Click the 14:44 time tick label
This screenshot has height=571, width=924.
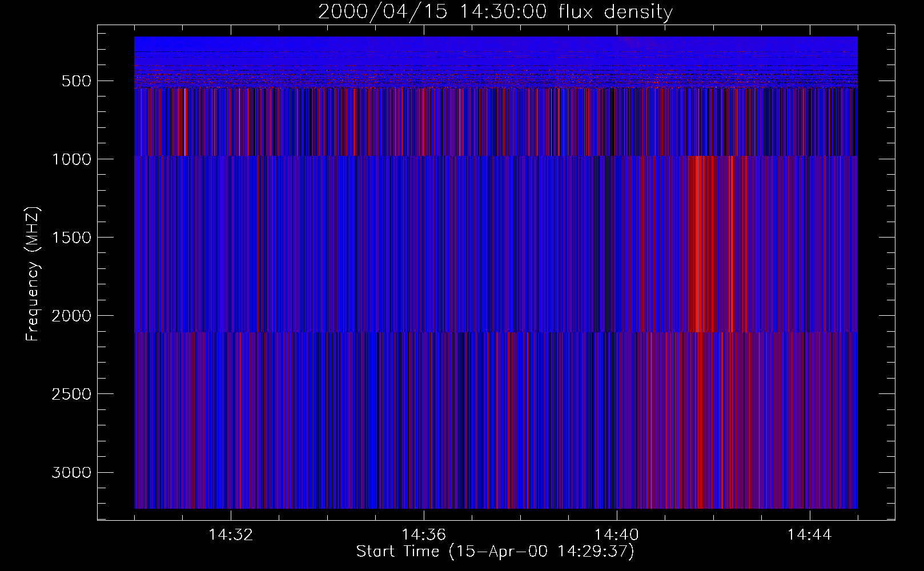pyautogui.click(x=809, y=535)
